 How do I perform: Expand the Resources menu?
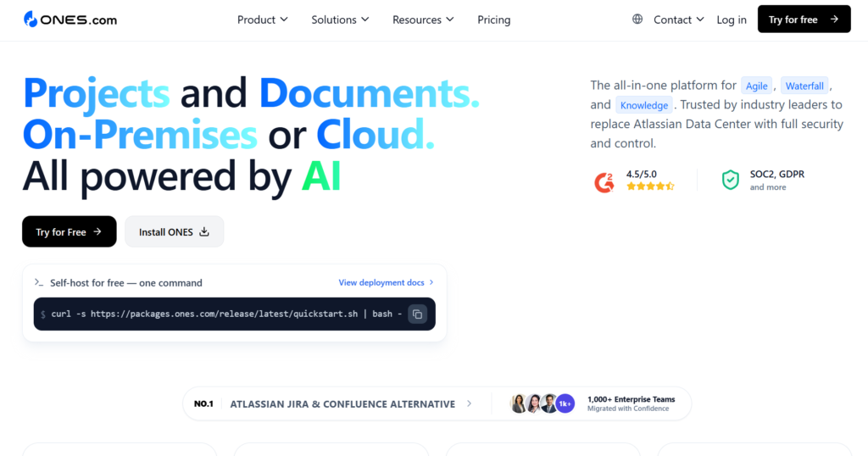[423, 19]
